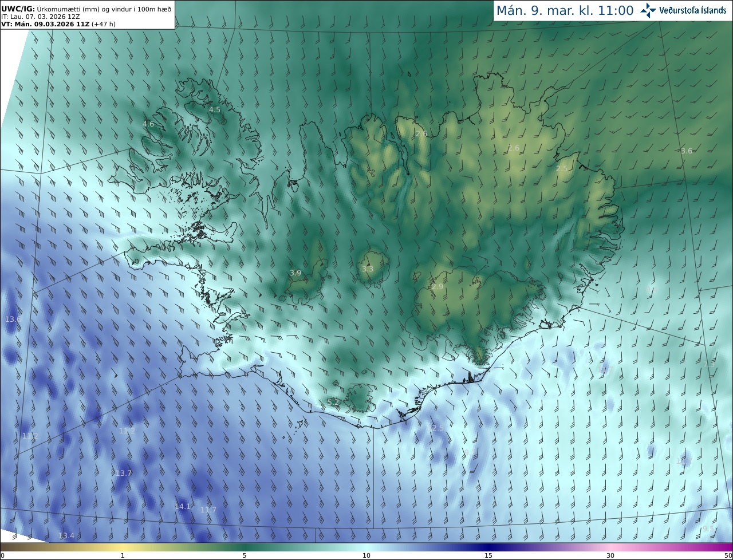
Task: Click the 'IT: Lau. 07. 03. 2026 12Z' line
Action: 41,17
